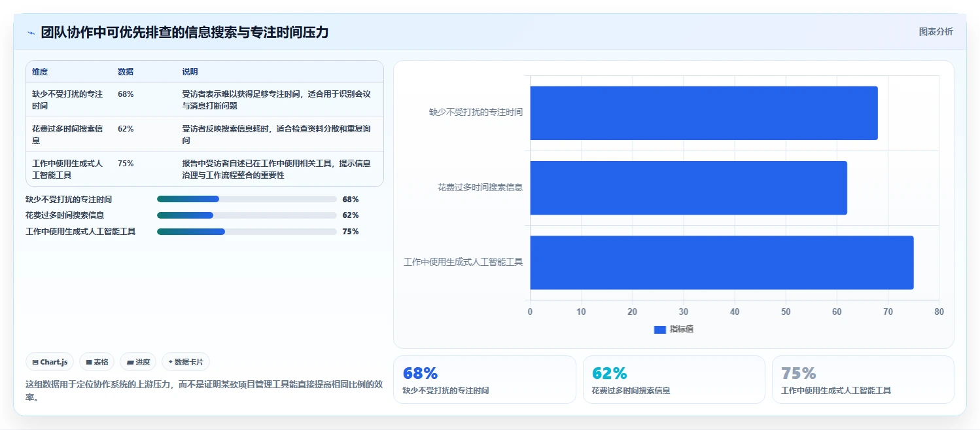Screen dimensions: 980x430
Task: Click description starting 报告中受访者自述
Action: 277,169
